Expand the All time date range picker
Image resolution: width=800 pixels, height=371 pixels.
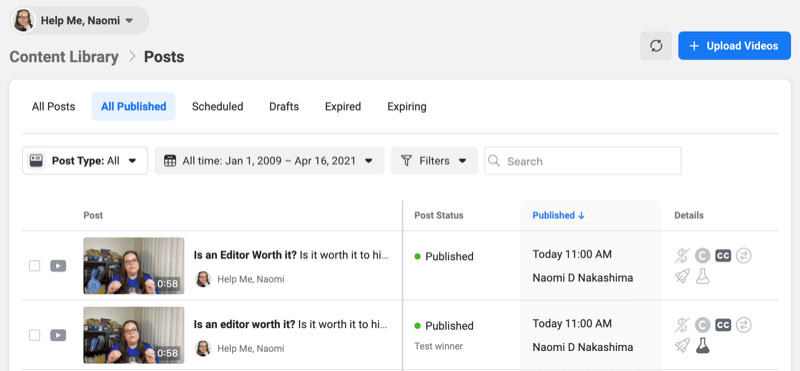click(269, 161)
